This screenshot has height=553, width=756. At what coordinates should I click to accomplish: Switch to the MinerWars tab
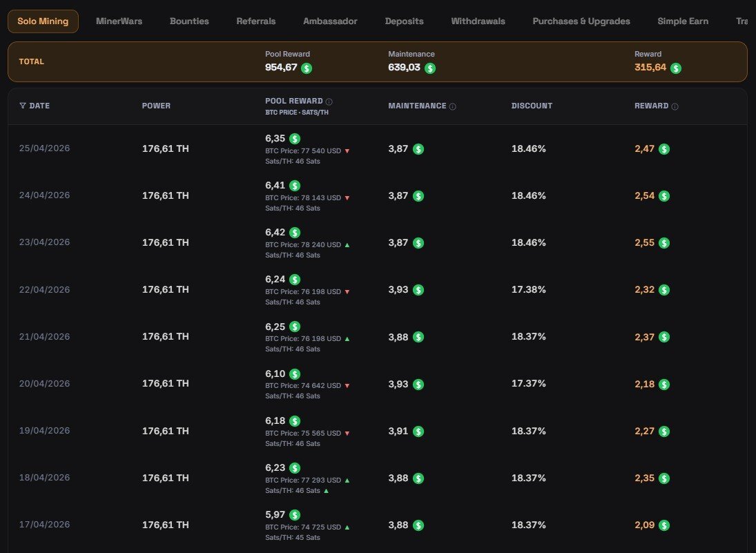tap(119, 21)
